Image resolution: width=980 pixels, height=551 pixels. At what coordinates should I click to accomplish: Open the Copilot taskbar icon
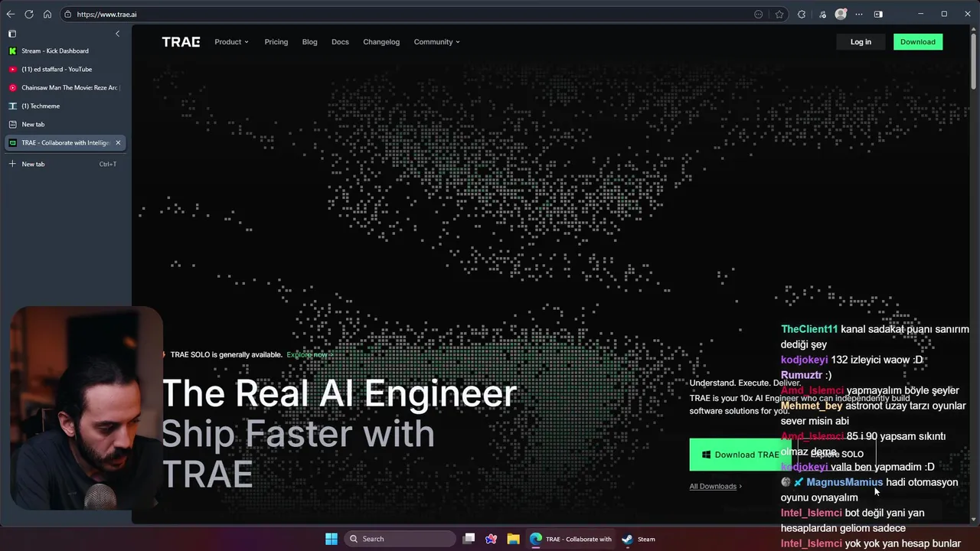tap(491, 539)
